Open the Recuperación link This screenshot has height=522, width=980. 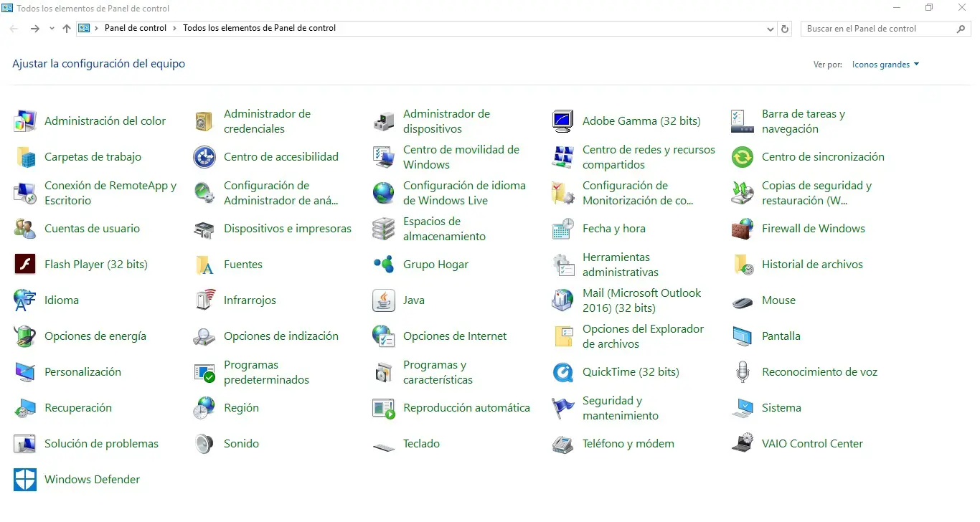(x=78, y=408)
